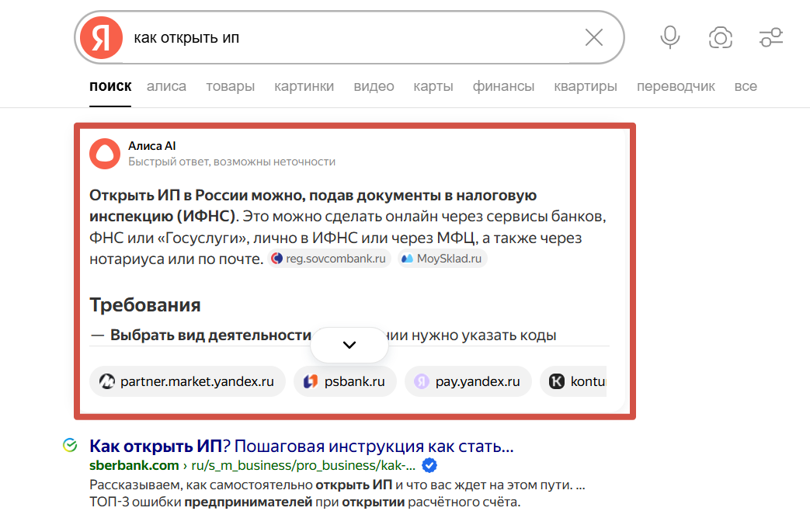Switch to the картинки tab
Screen dimensions: 810x532
pos(304,86)
